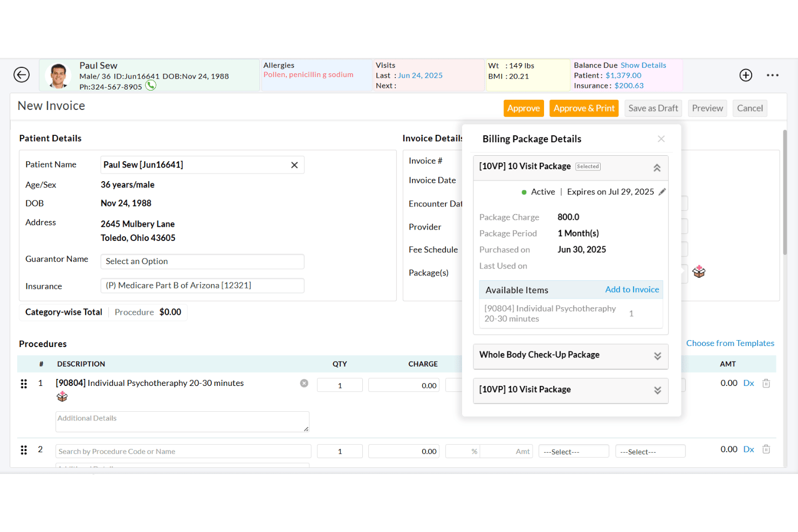
Task: Open second ---Select--- dropdown in row 2
Action: 650,451
